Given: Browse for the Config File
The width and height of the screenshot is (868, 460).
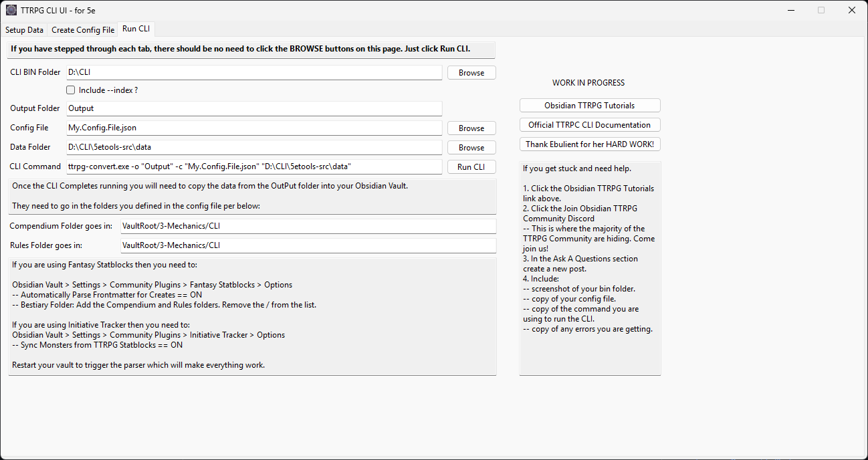Looking at the screenshot, I should point(471,128).
